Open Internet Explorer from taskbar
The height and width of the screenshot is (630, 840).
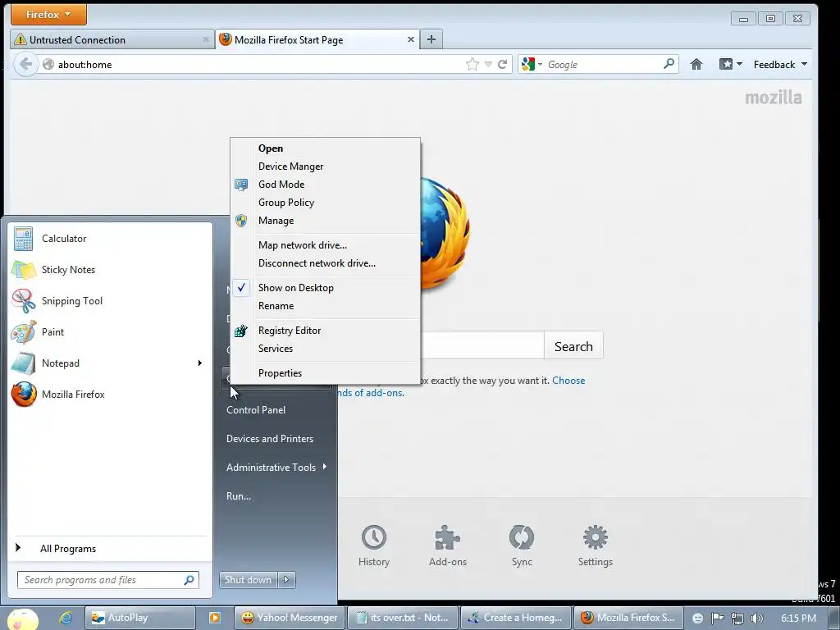(x=66, y=618)
